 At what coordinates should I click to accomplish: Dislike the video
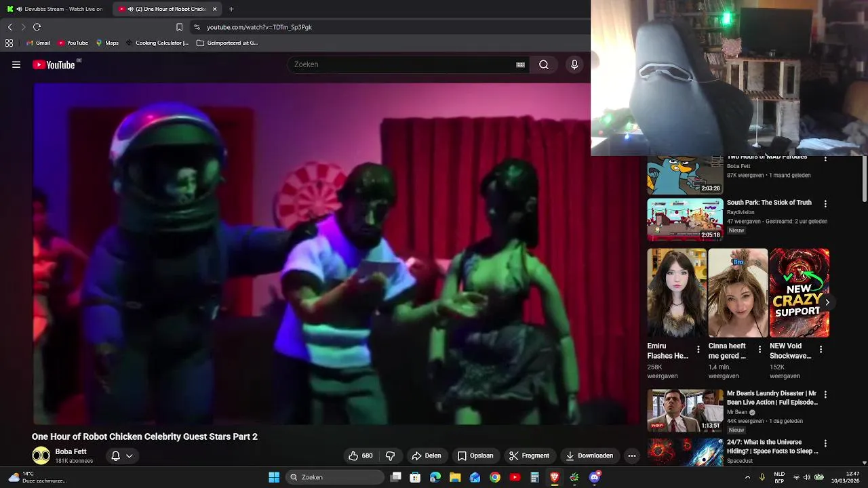coord(390,455)
